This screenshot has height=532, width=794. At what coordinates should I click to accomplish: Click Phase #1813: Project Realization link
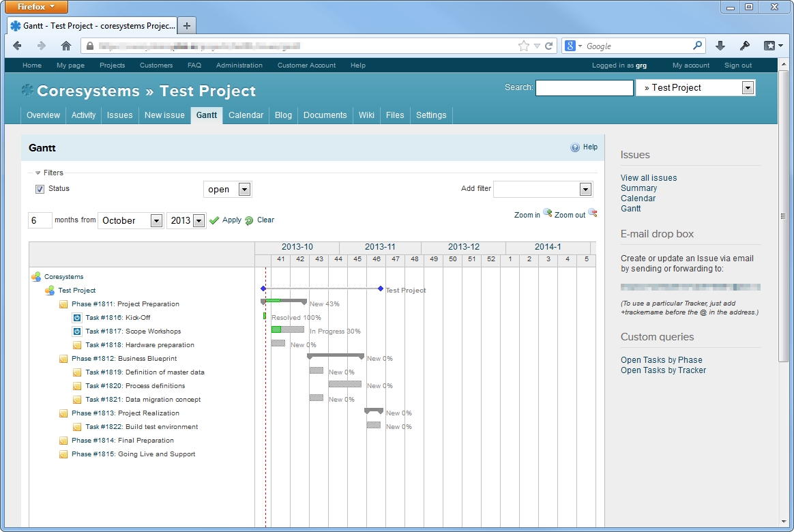[x=126, y=413]
